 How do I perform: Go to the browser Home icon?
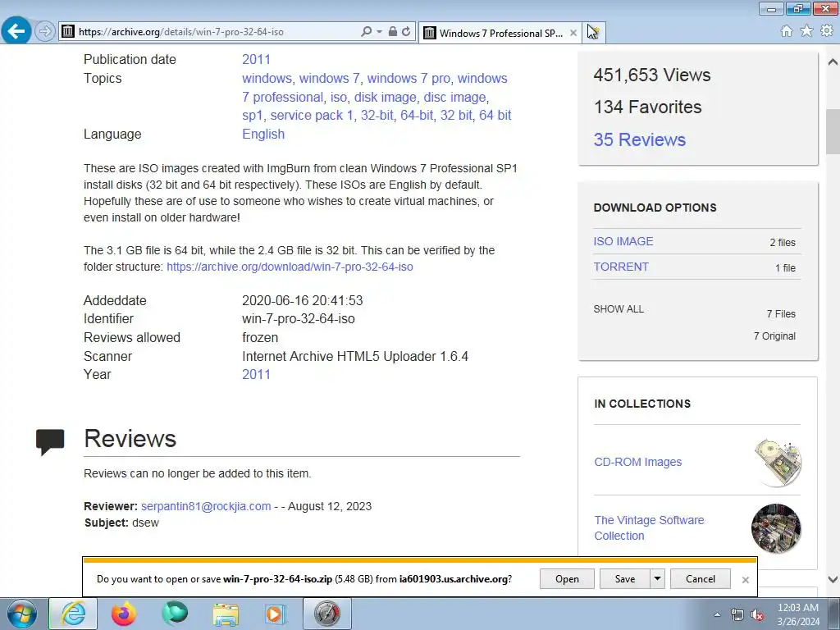click(787, 31)
